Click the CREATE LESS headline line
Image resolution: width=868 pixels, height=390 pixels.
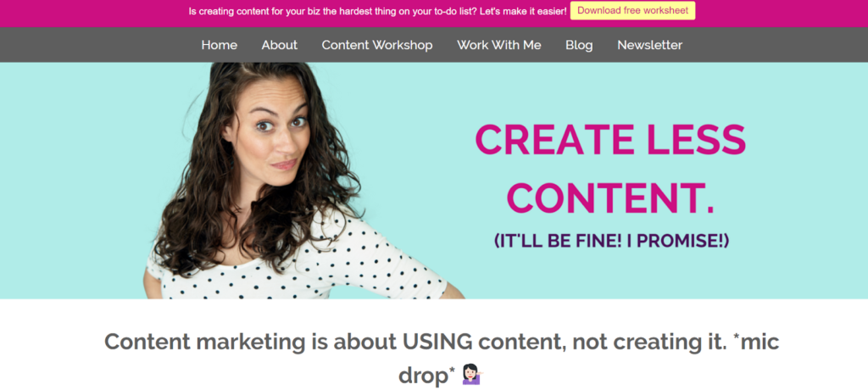610,140
